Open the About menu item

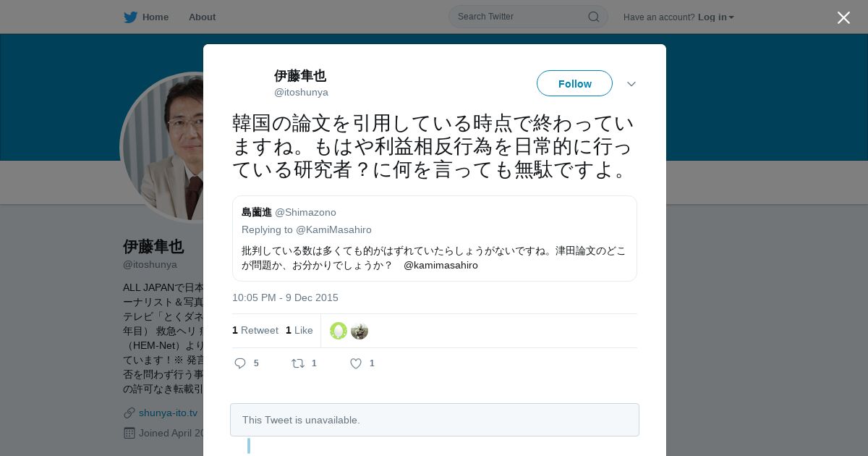click(x=202, y=17)
